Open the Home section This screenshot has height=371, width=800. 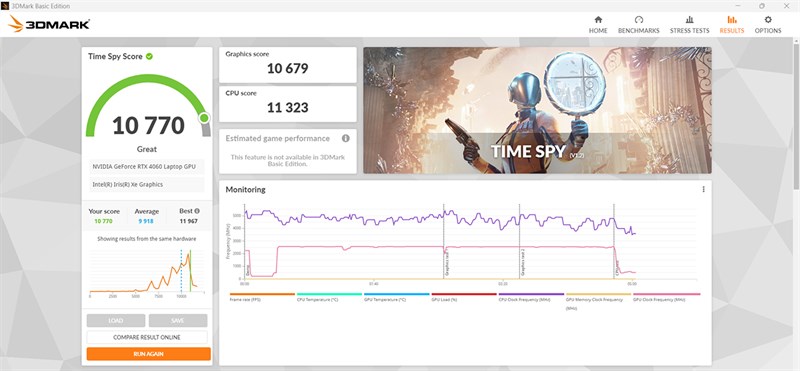pos(598,24)
